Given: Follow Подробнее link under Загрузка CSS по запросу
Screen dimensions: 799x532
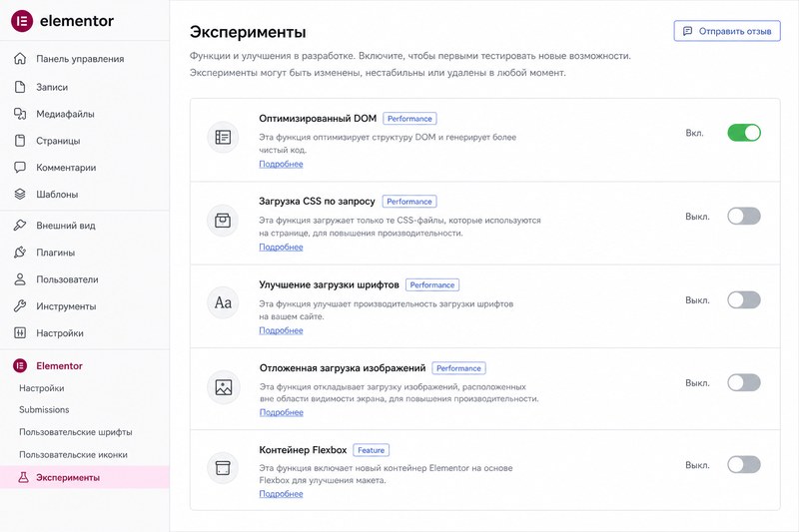Looking at the screenshot, I should (x=281, y=247).
